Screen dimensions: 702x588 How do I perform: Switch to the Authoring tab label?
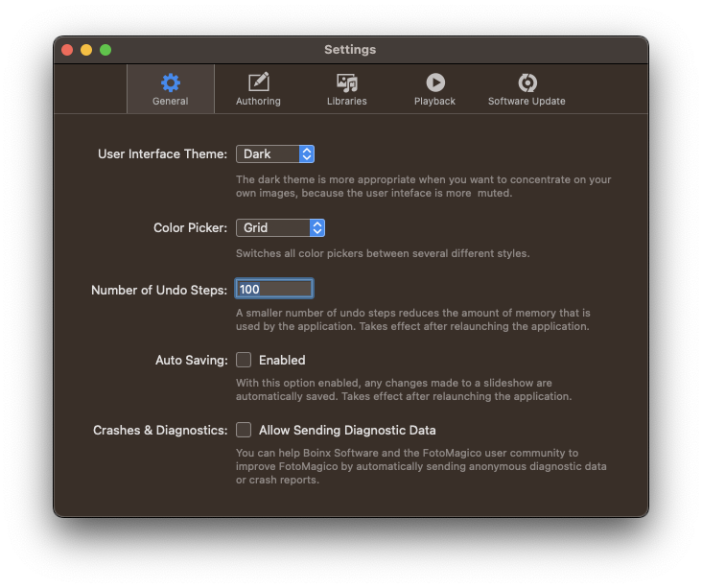click(258, 102)
